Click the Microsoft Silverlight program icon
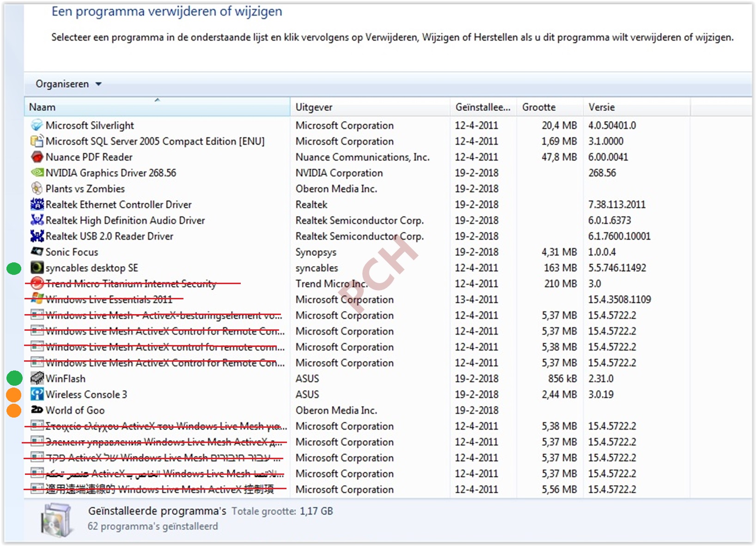Image resolution: width=756 pixels, height=546 pixels. click(x=37, y=125)
